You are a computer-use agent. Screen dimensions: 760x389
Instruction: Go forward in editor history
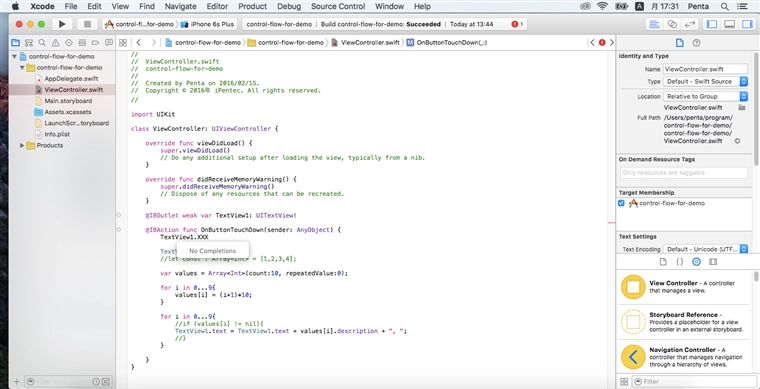154,43
